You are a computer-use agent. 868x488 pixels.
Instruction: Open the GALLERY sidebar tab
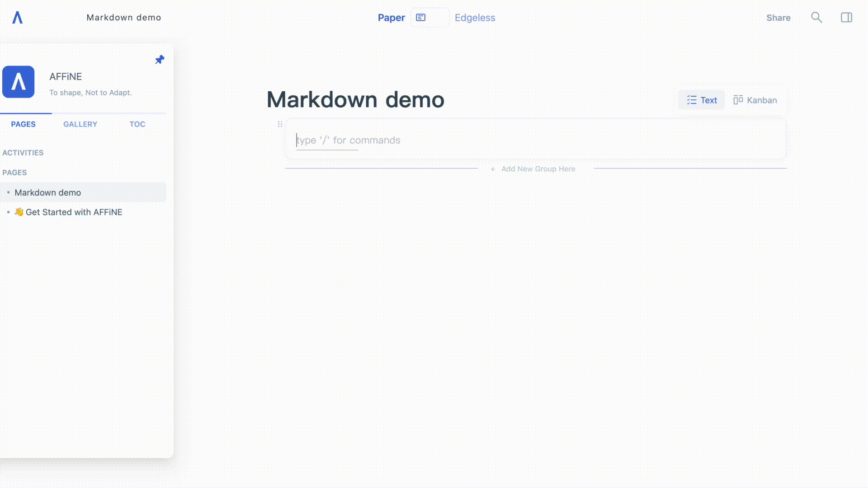[x=80, y=124]
